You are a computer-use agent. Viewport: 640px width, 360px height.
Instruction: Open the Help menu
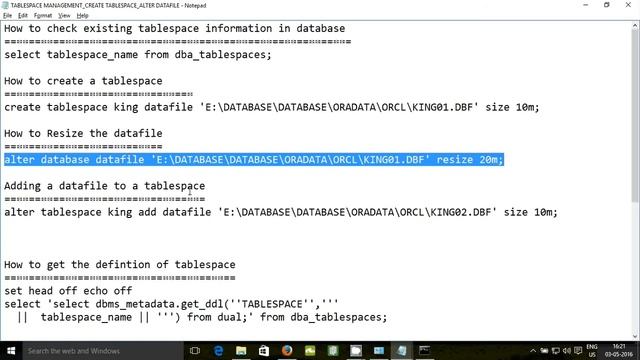pos(82,16)
